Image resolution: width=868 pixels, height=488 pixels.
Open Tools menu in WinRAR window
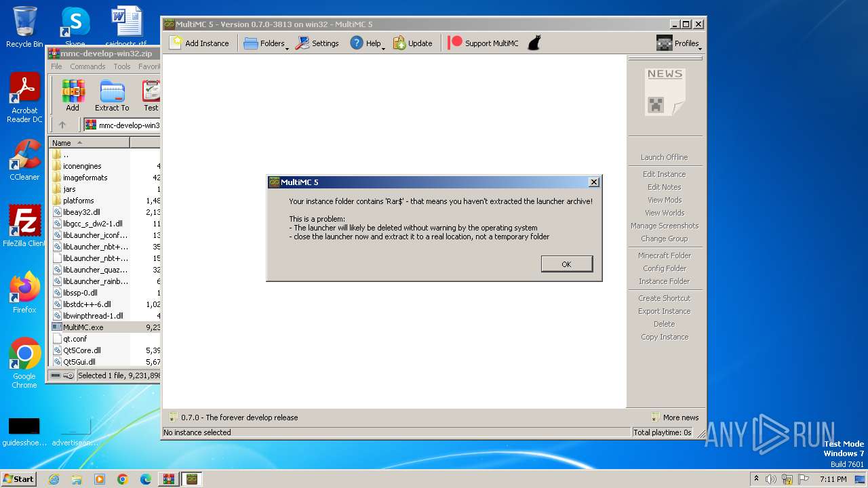[122, 66]
